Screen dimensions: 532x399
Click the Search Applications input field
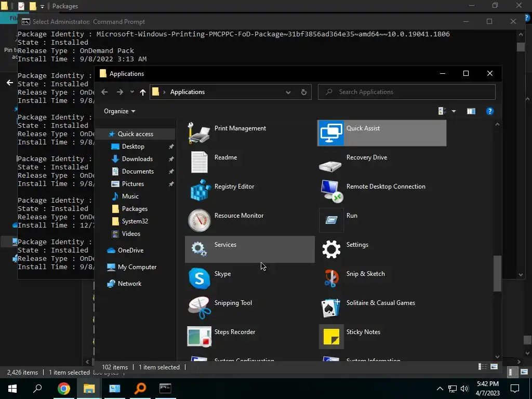click(x=406, y=92)
